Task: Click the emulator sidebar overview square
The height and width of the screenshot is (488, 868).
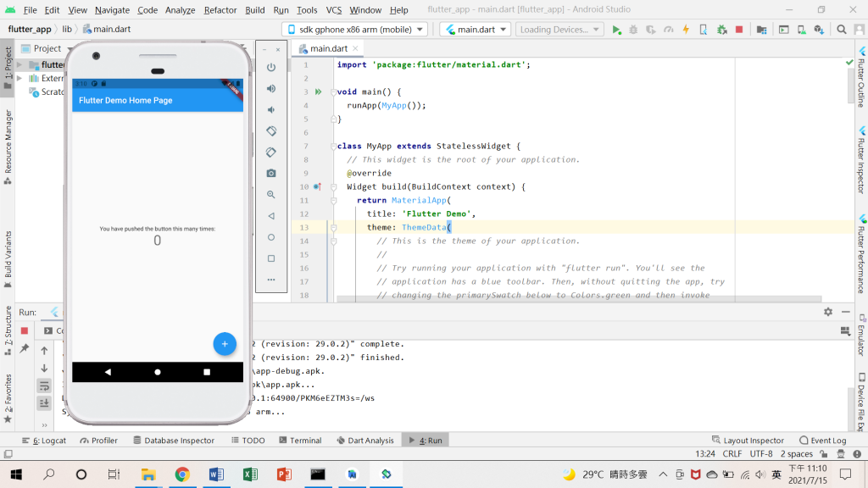Action: [271, 258]
